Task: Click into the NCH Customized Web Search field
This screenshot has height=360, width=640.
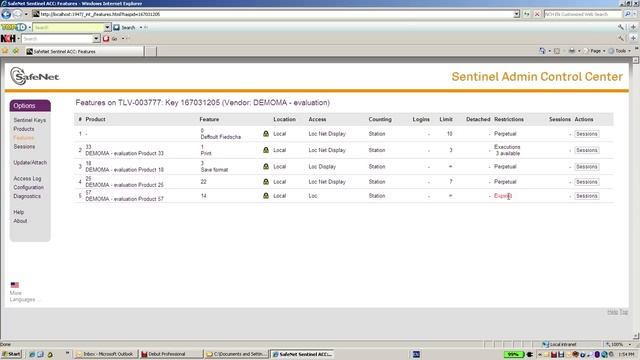Action: pos(583,14)
